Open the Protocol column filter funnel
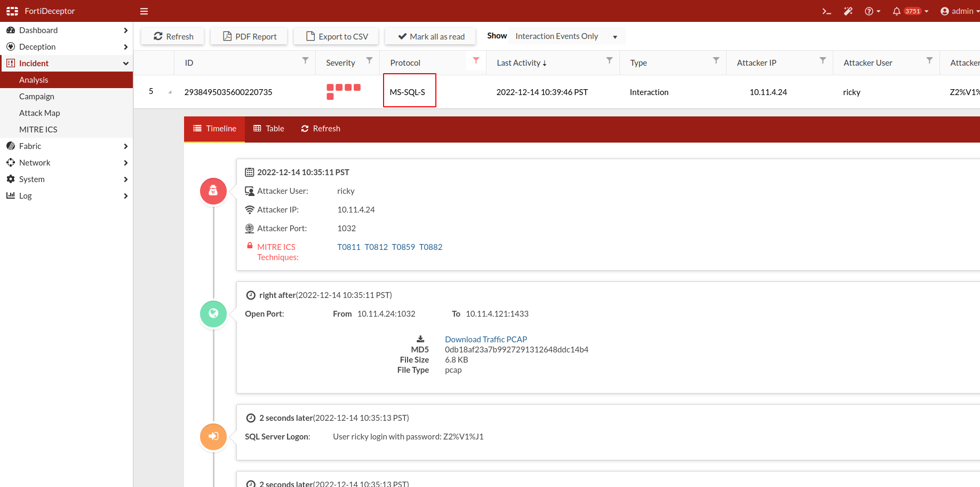980x487 pixels. click(475, 61)
